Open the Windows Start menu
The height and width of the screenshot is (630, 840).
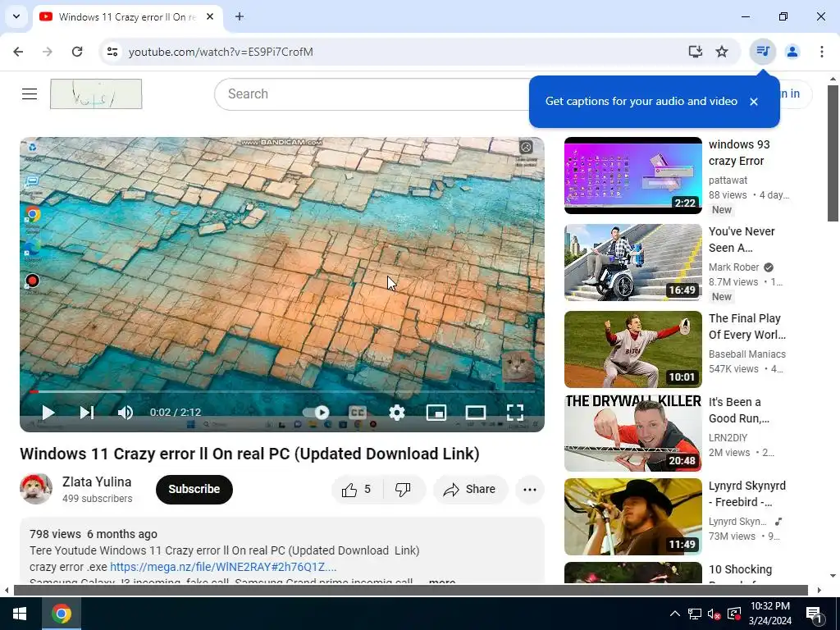tap(20, 614)
